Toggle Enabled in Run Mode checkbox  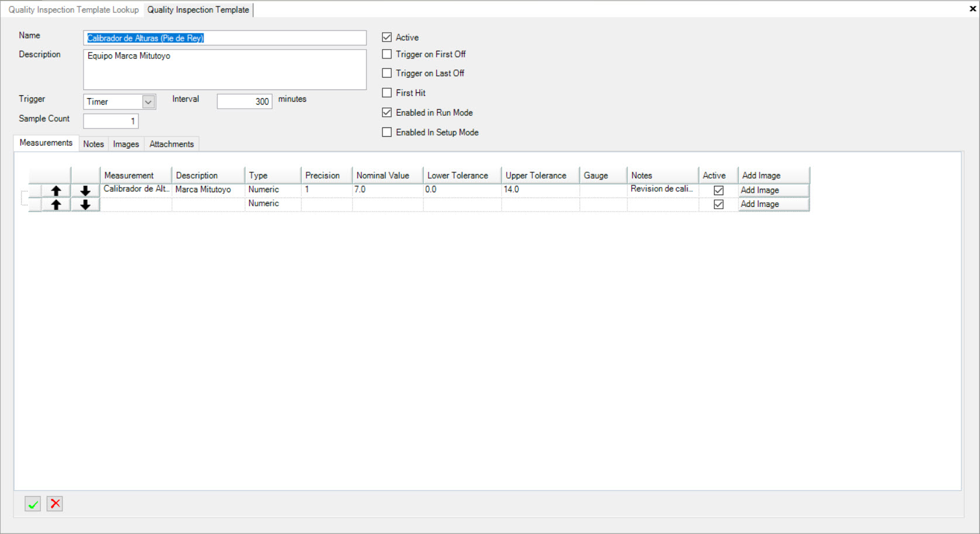coord(387,112)
